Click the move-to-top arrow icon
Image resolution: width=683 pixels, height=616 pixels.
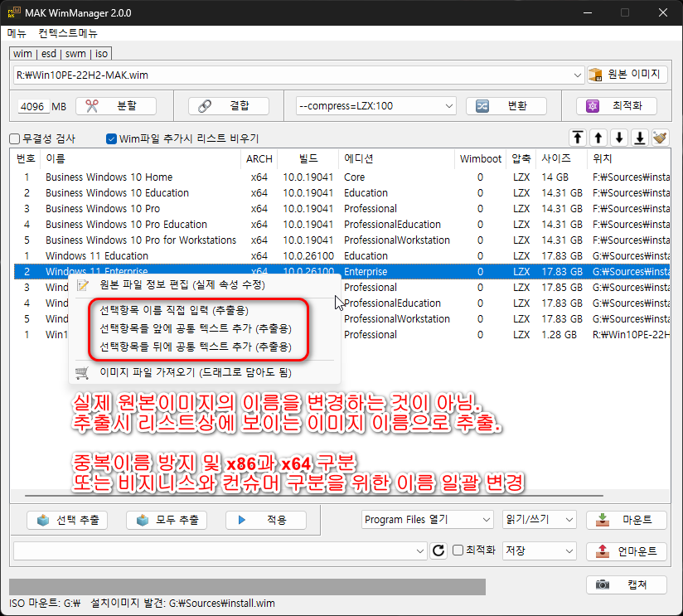pos(578,138)
